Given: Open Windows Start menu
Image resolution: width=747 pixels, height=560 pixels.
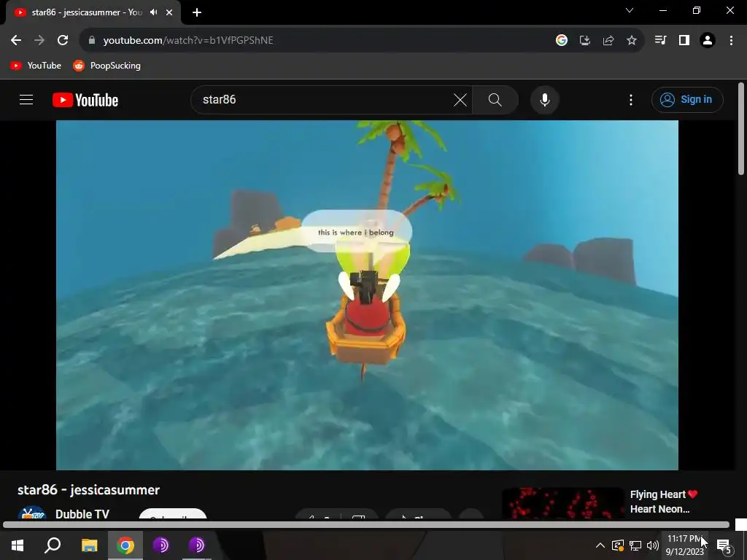Looking at the screenshot, I should coord(18,545).
